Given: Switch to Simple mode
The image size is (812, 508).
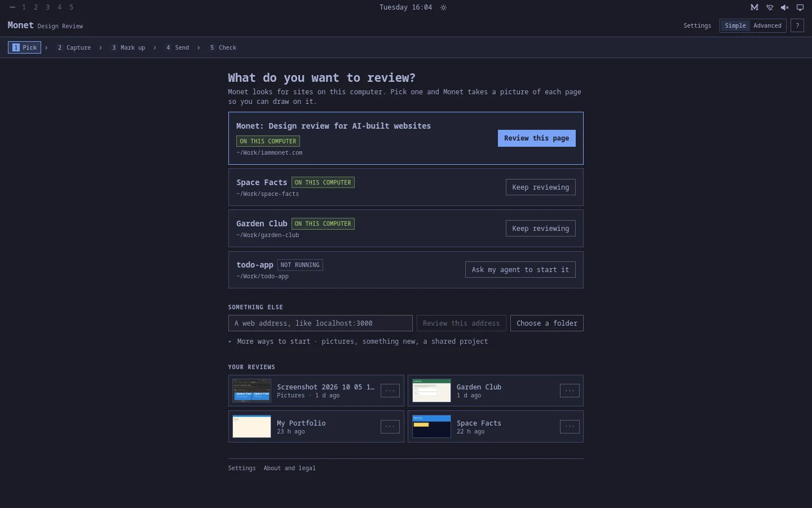Looking at the screenshot, I should pos(735,25).
